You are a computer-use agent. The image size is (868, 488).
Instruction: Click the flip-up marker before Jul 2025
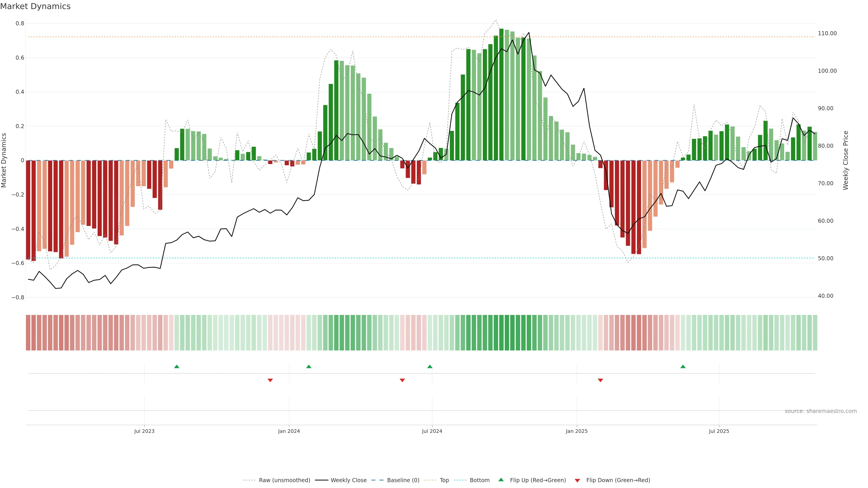683,366
